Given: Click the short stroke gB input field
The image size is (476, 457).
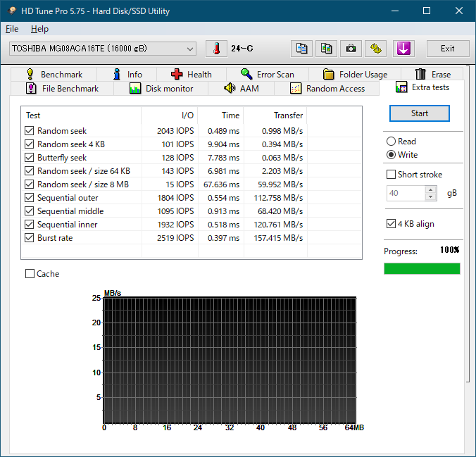Looking at the screenshot, I should [x=406, y=193].
